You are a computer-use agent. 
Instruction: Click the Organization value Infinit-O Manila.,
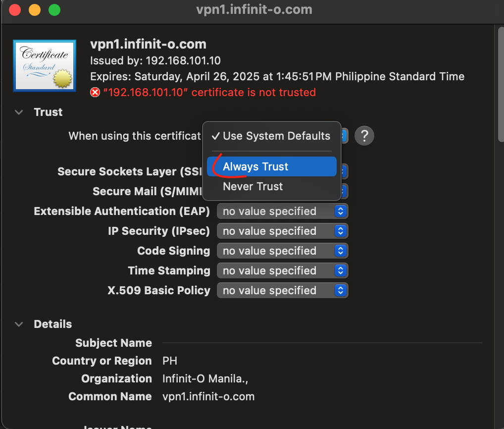pos(205,379)
